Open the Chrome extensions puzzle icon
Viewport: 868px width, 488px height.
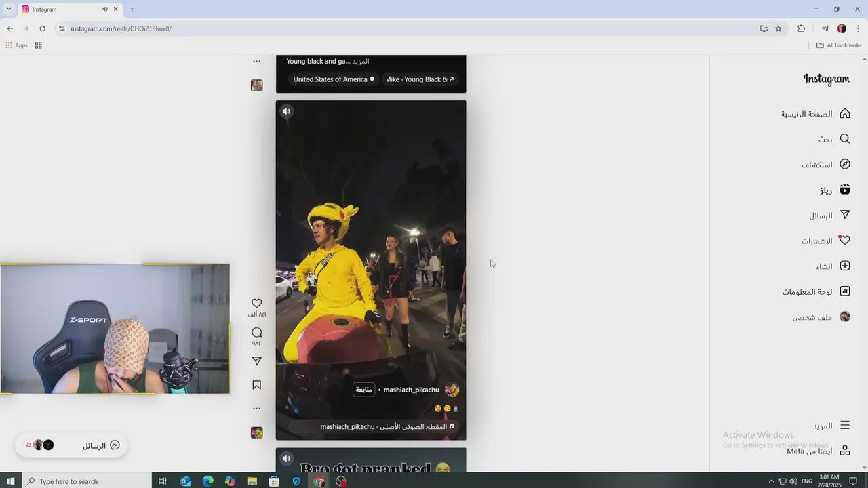[802, 28]
